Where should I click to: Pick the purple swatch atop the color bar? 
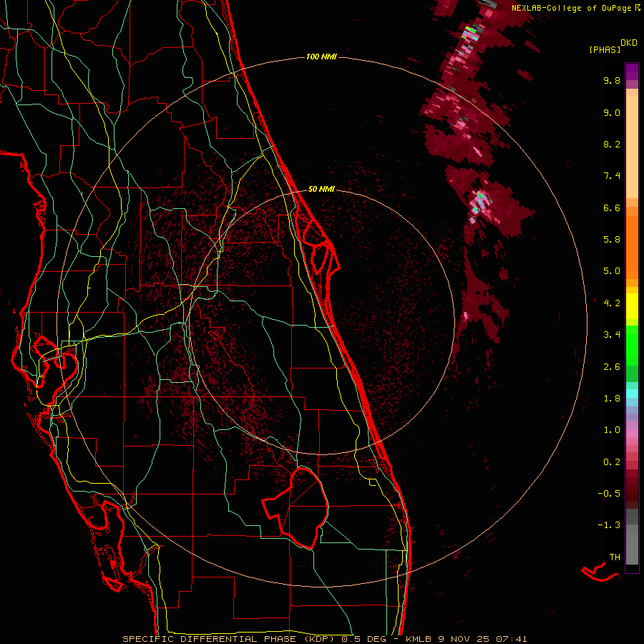632,72
